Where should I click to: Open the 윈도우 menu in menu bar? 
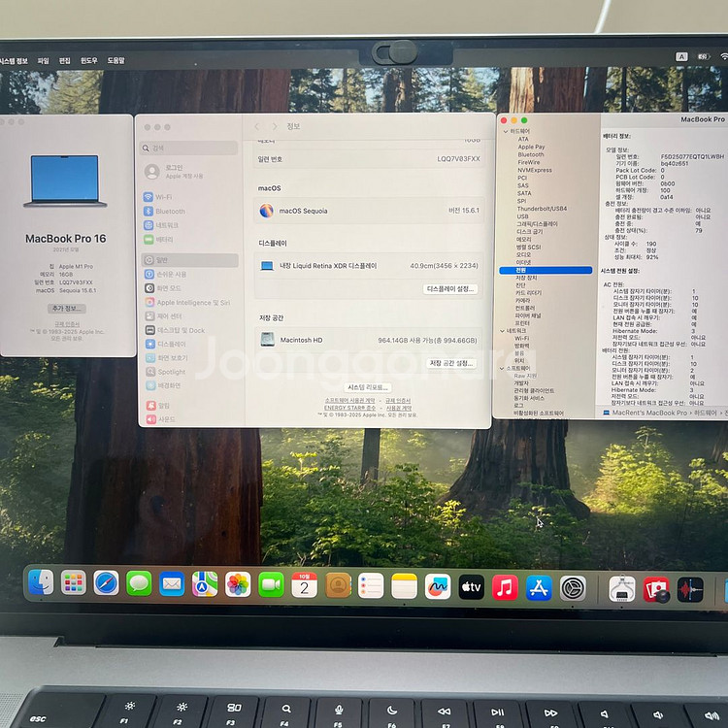point(89,60)
